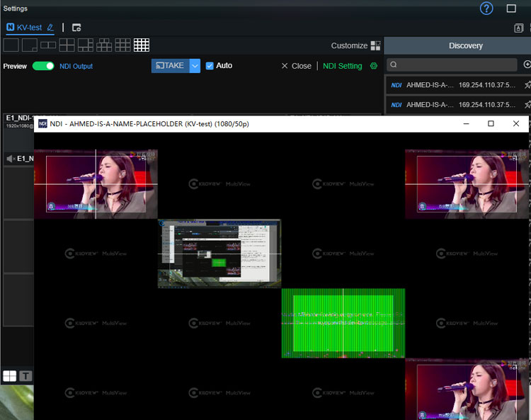Viewport: 531px width, 420px height.
Task: Maximize the NDI monitor window
Action: [x=491, y=124]
